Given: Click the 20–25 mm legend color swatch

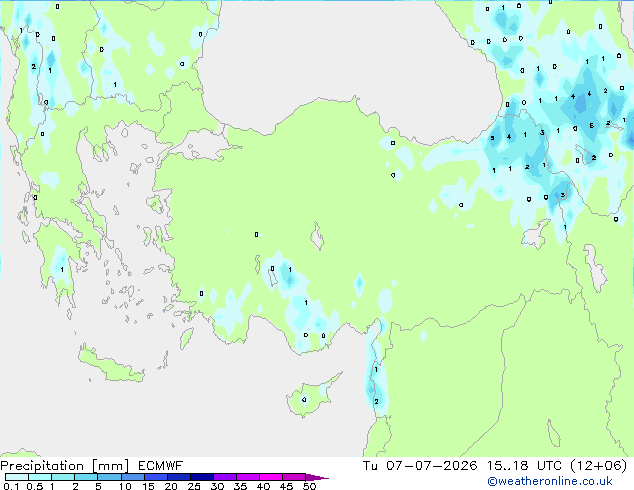Looking at the screenshot, I should click(x=178, y=477).
